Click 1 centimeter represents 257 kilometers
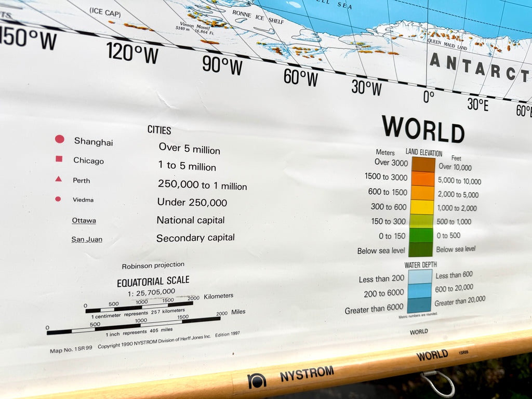The height and width of the screenshot is (399, 532). pos(138,313)
